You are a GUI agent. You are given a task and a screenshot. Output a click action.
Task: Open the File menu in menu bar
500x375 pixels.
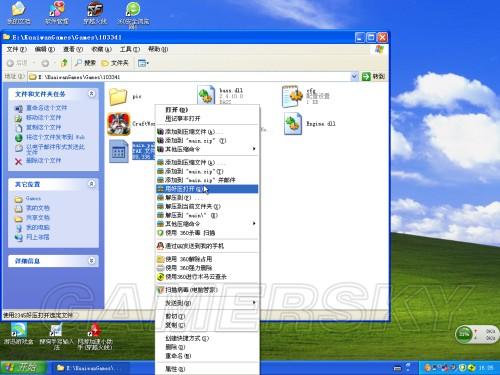17,49
